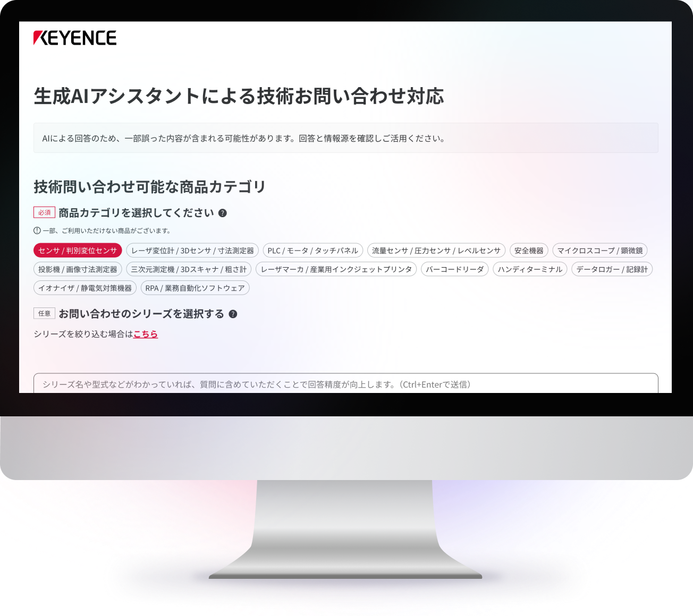Open the こちら link to narrow series
This screenshot has height=616, width=693.
click(146, 334)
